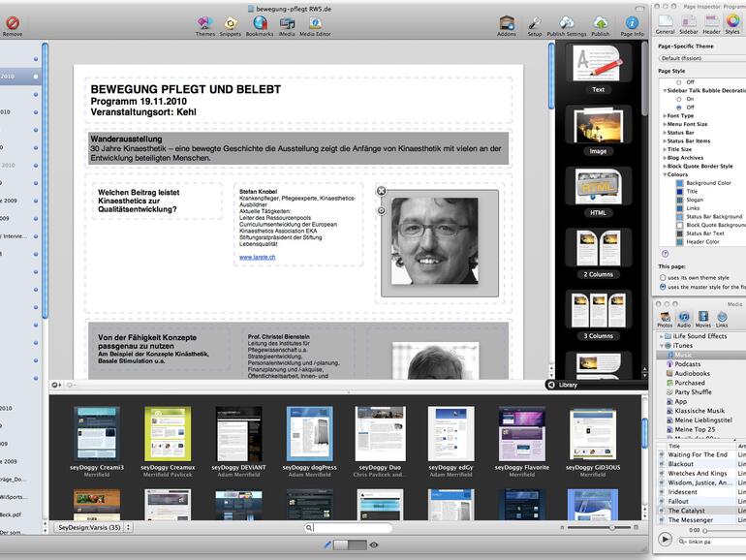Open Publish Settings cloud icon
This screenshot has width=746, height=560.
pyautogui.click(x=567, y=23)
